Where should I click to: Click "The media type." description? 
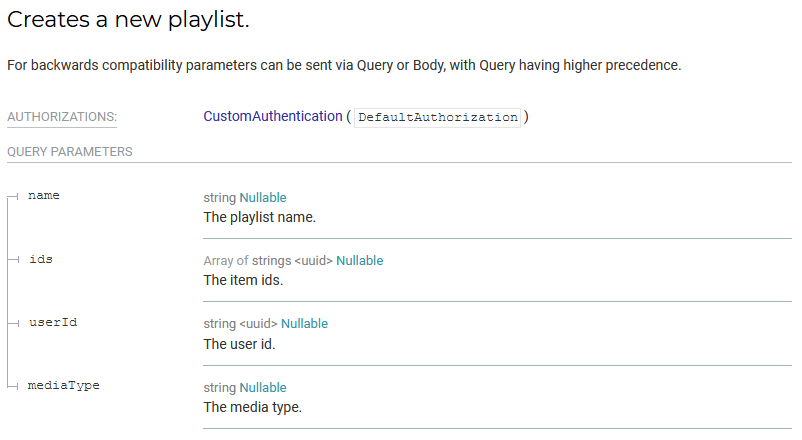[x=252, y=407]
